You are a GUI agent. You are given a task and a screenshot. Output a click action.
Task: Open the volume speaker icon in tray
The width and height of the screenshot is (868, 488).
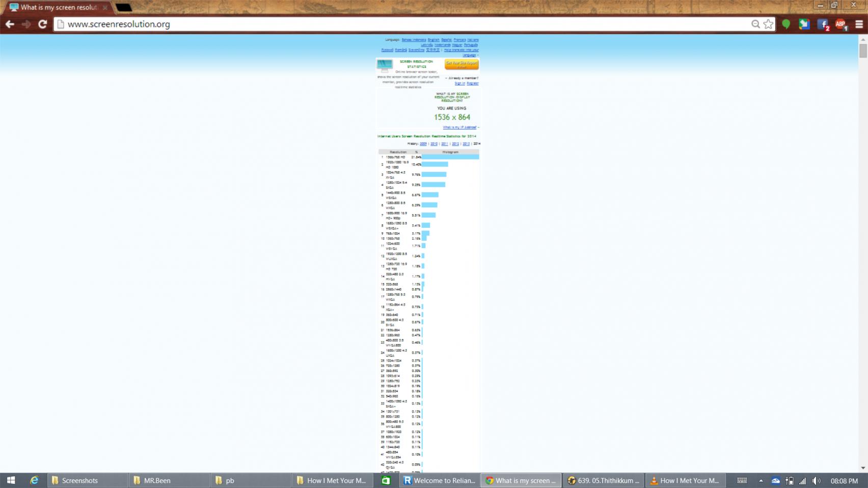coord(816,480)
